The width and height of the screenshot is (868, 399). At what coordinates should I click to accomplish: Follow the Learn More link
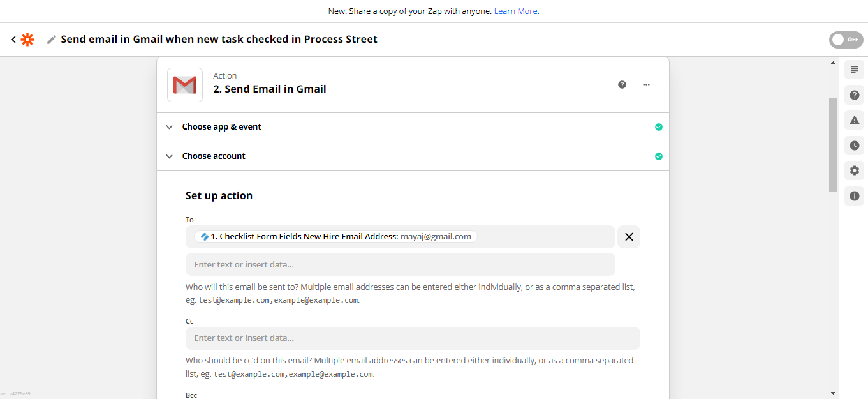click(515, 11)
